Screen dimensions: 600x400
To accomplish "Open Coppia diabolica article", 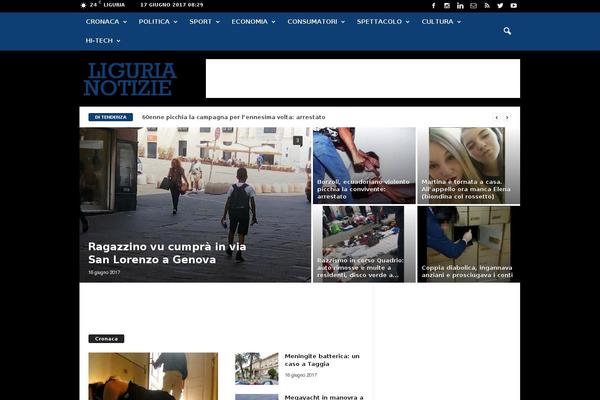I will [x=467, y=271].
